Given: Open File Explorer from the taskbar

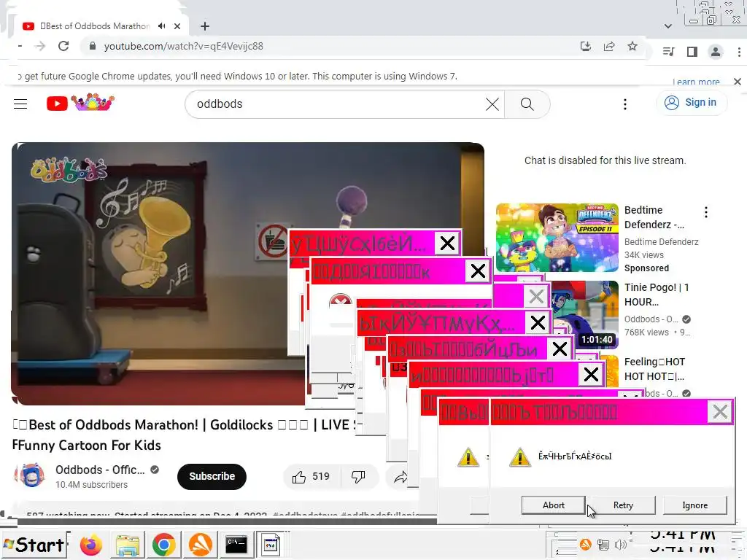Looking at the screenshot, I should pyautogui.click(x=127, y=545).
